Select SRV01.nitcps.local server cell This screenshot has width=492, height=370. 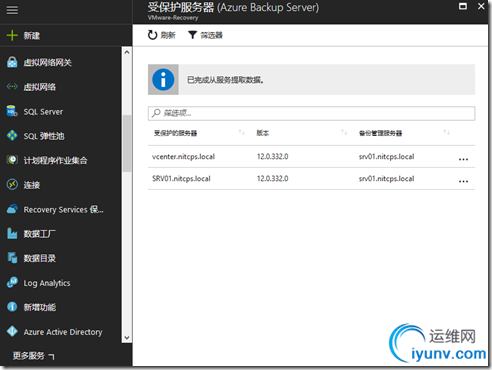point(181,178)
